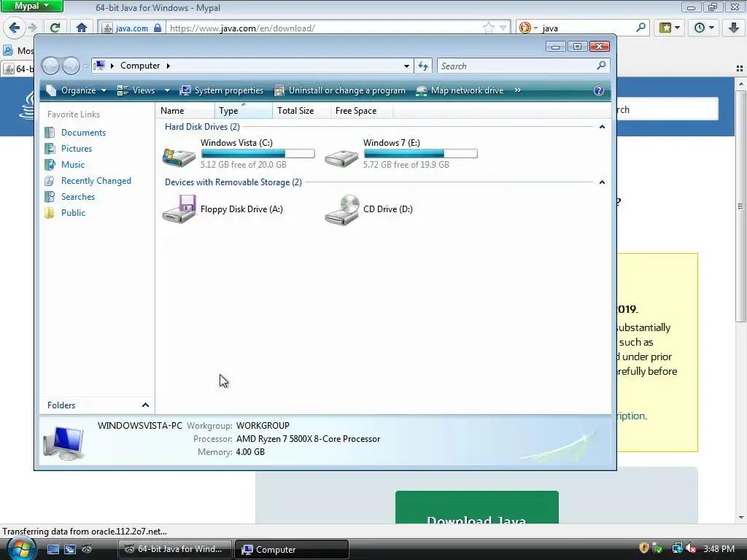Reload the page in Mypal

(55, 28)
